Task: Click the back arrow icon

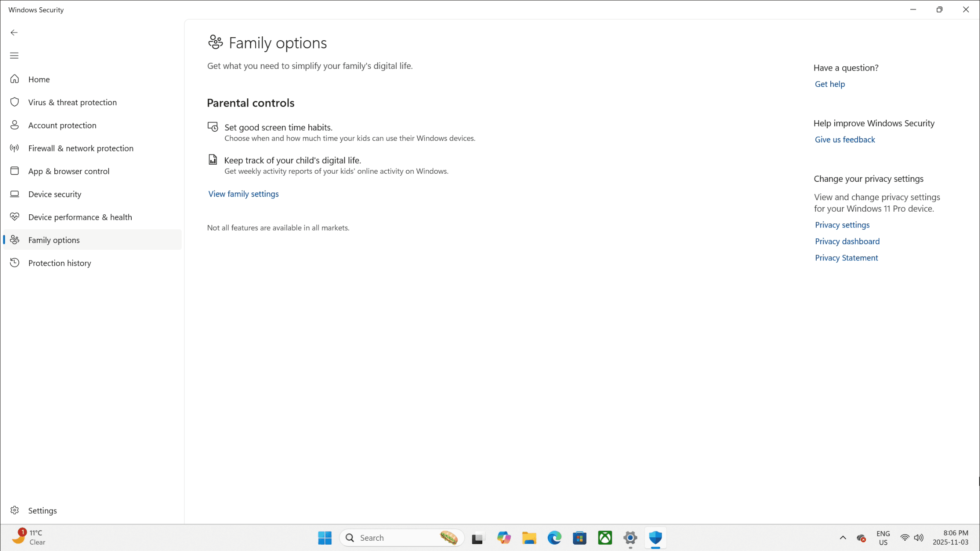Action: pos(14,33)
